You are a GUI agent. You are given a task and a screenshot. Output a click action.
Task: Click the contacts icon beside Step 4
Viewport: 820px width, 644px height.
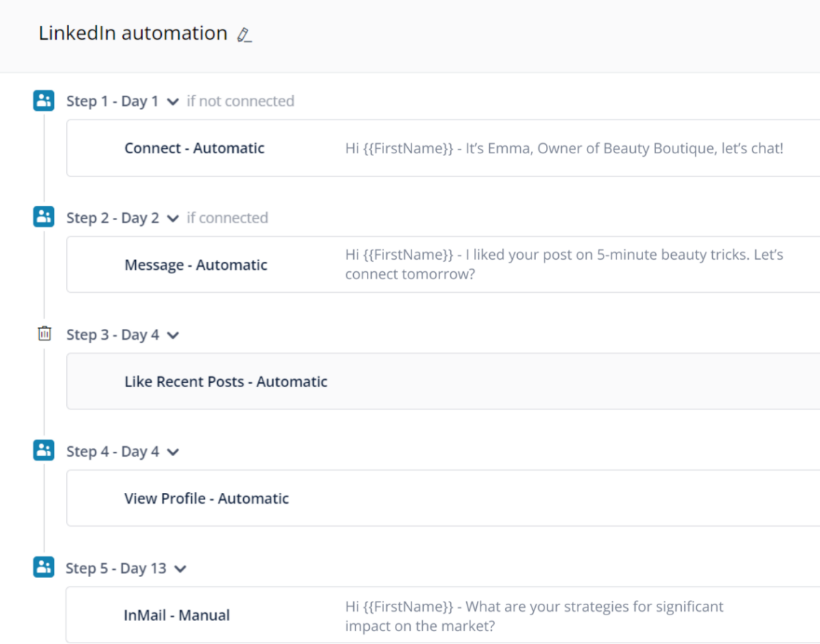click(x=43, y=450)
